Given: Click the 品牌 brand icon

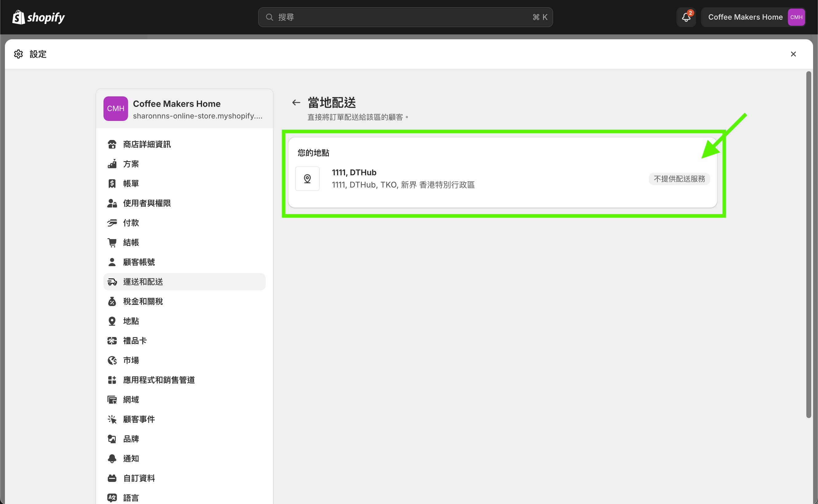Looking at the screenshot, I should (x=112, y=439).
